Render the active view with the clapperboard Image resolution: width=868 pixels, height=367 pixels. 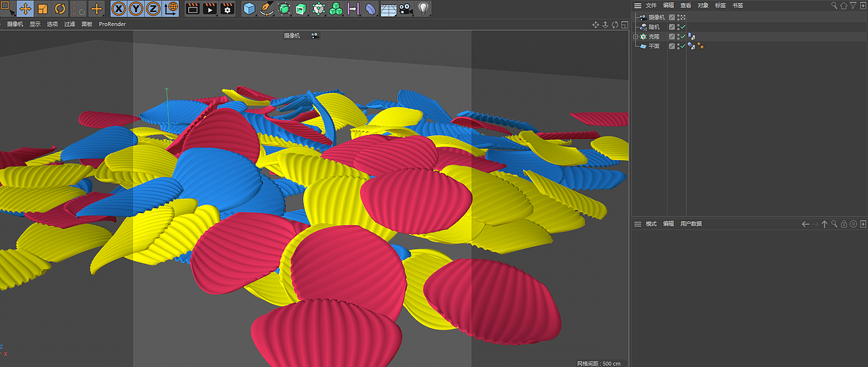pos(193,9)
